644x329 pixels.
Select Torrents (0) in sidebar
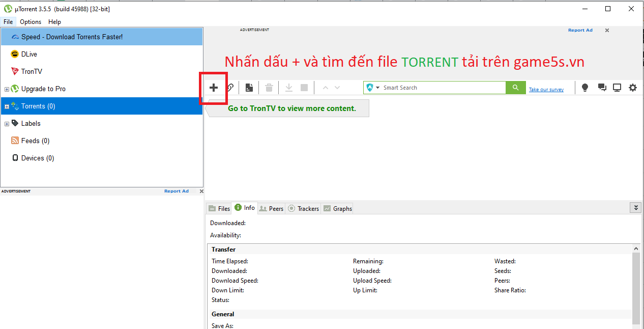[102, 106]
